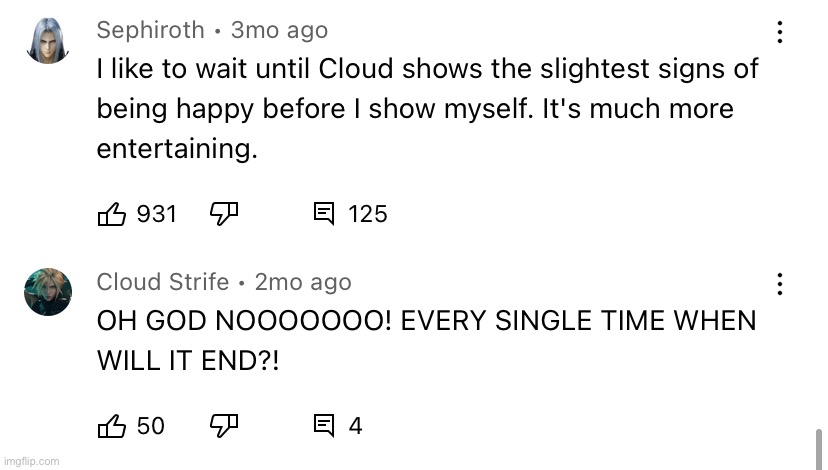Screen dimensions: 828x470
Task: View the 4 replies count
Action: click(355, 426)
